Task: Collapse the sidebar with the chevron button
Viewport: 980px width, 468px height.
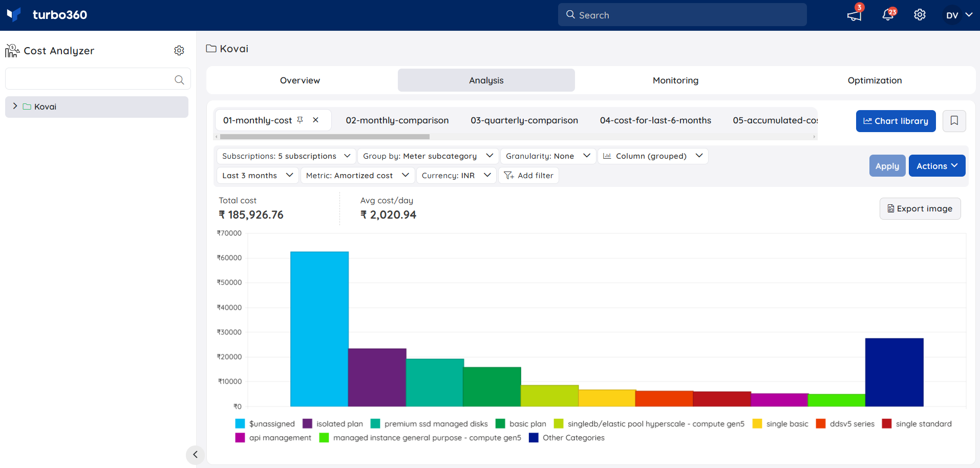Action: [x=195, y=455]
